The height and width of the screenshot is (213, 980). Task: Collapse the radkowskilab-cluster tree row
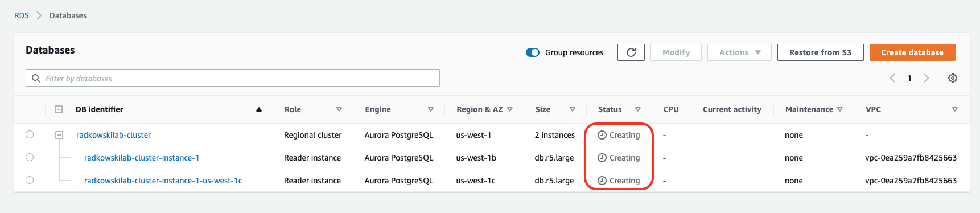(59, 135)
